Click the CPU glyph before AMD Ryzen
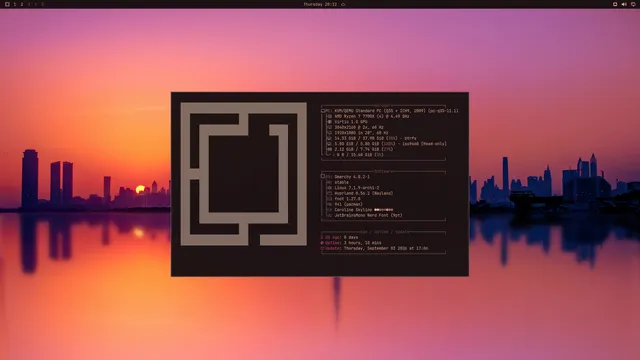 click(x=329, y=116)
